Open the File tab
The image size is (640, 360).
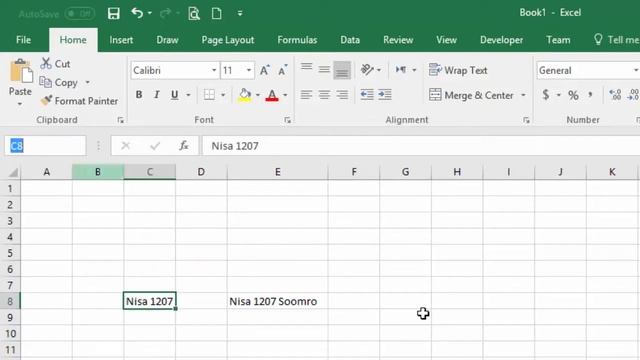click(23, 40)
